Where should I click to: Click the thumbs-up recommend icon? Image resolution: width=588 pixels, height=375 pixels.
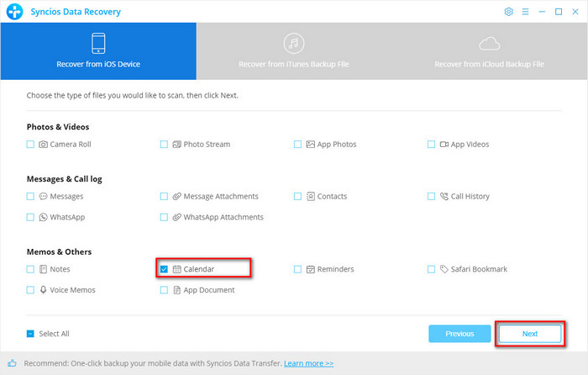pos(12,363)
